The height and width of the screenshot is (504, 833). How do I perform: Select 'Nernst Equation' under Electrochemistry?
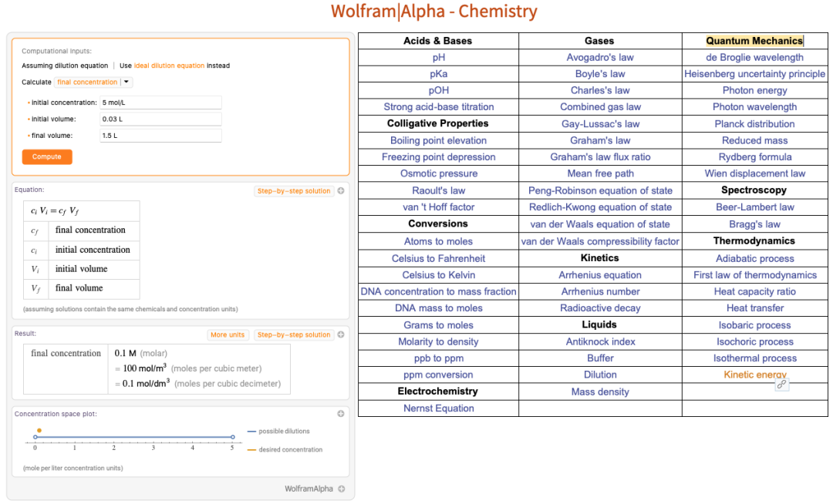[438, 408]
